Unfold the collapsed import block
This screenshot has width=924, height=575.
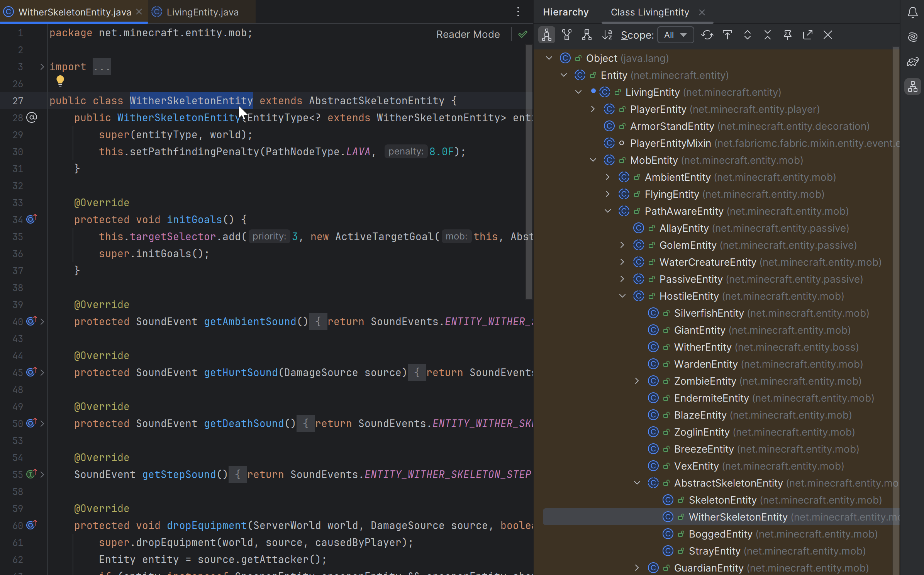pyautogui.click(x=42, y=67)
